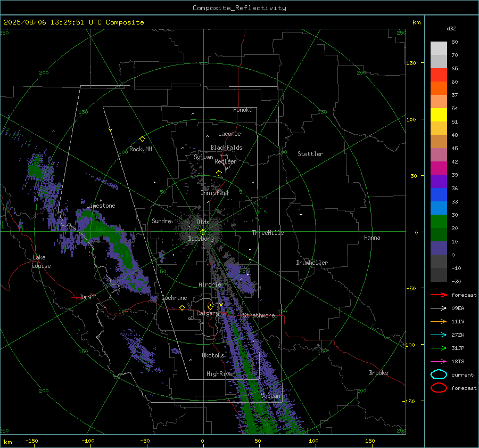The image size is (479, 448).
Task: Select the 10 dBZ purple color swatch
Action: pyautogui.click(x=439, y=248)
